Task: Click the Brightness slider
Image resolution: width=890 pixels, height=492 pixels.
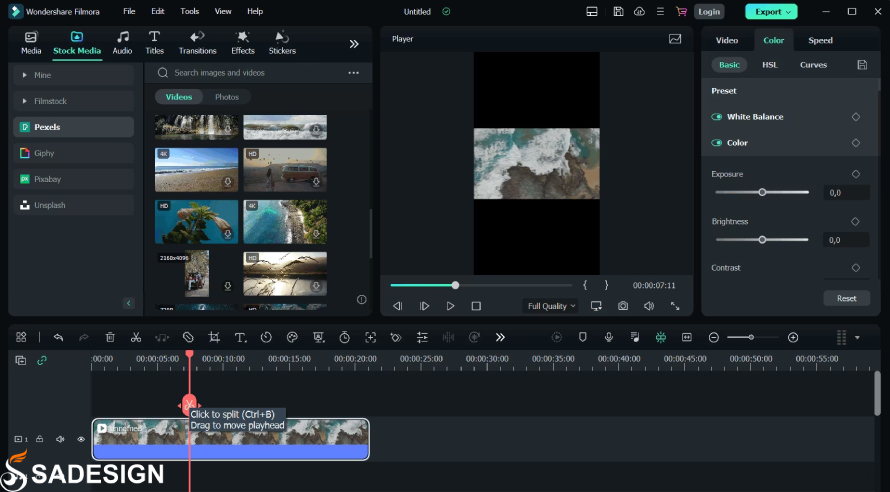Action: click(x=762, y=239)
